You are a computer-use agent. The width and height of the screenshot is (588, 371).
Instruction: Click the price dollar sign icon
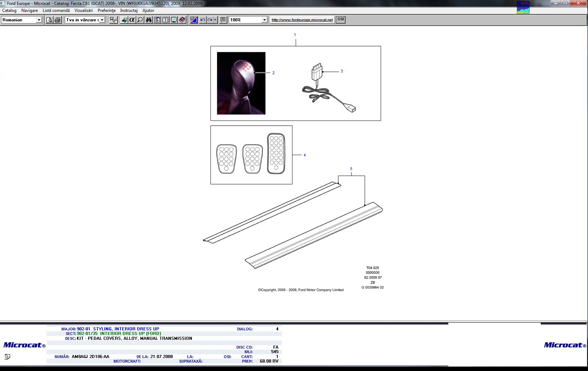click(165, 20)
